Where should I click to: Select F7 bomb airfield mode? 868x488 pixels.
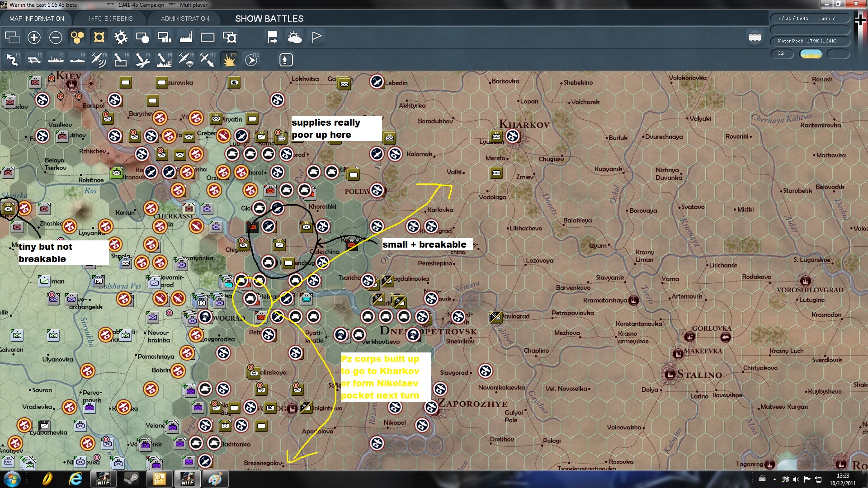pos(142,60)
